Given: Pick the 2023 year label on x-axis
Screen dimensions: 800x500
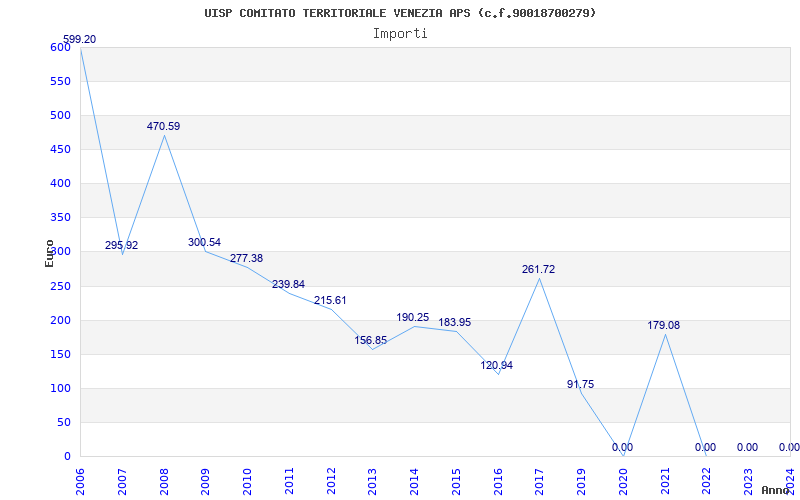Looking at the screenshot, I should coord(748,481).
